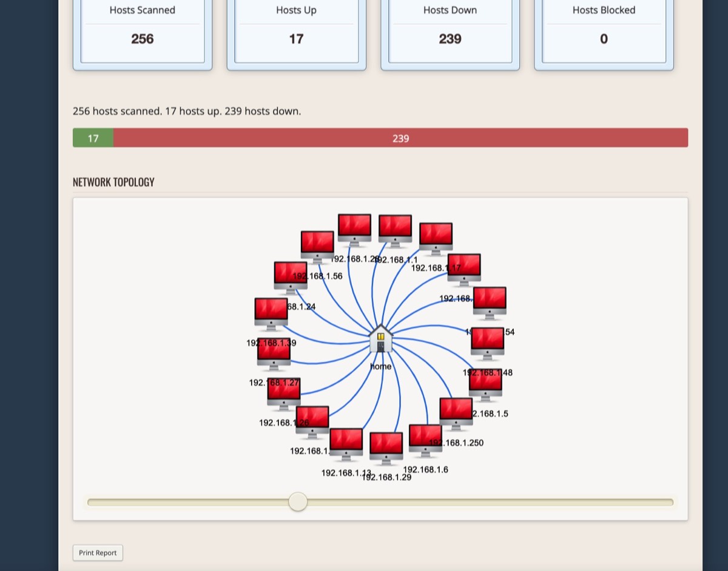This screenshot has width=728, height=571.
Task: Select the 192.168.1.17 host icon
Action: [436, 238]
